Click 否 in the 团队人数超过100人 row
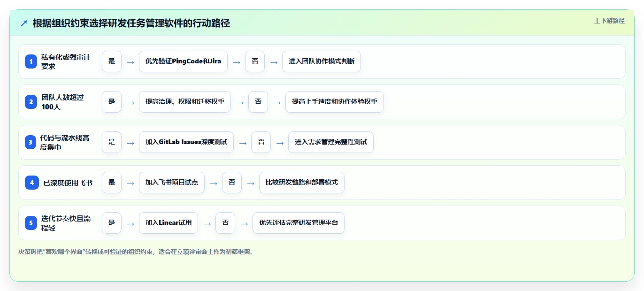 [258, 102]
